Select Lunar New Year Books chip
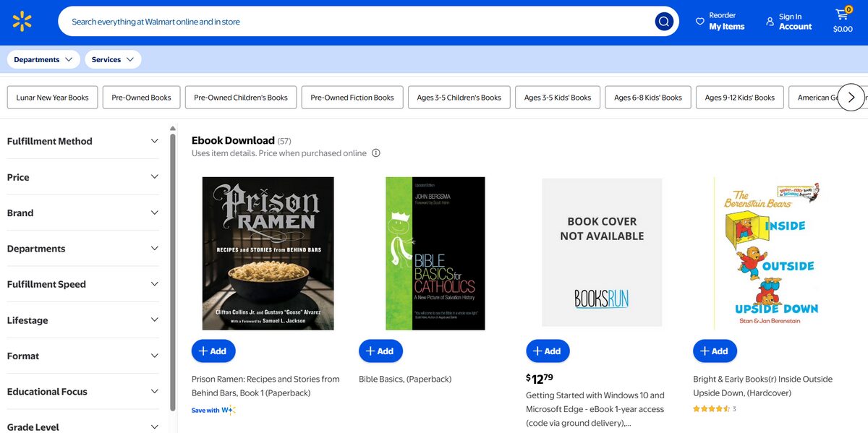Image resolution: width=868 pixels, height=433 pixels. [x=53, y=98]
